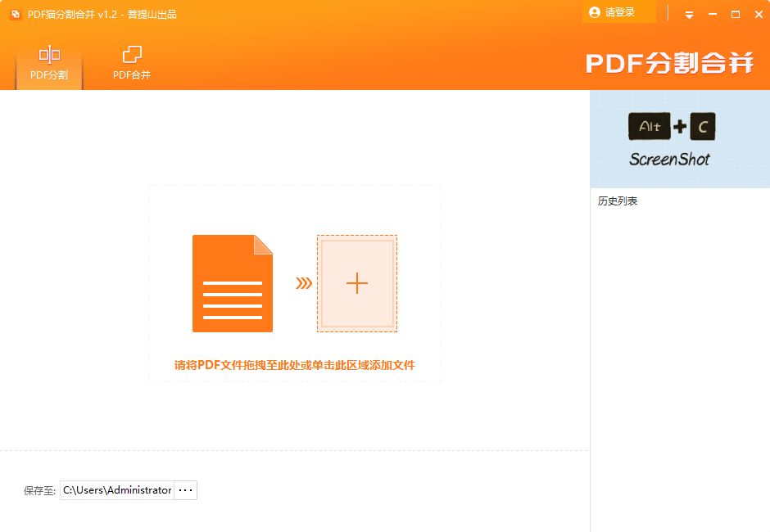Click the 请将PDF文件拖拽至此处 hint text
This screenshot has width=770, height=532.
(295, 365)
